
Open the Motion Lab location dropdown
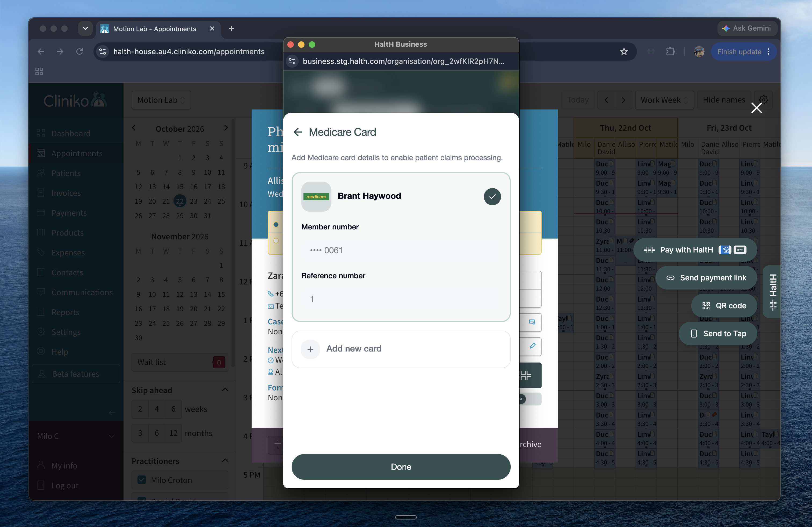click(161, 100)
